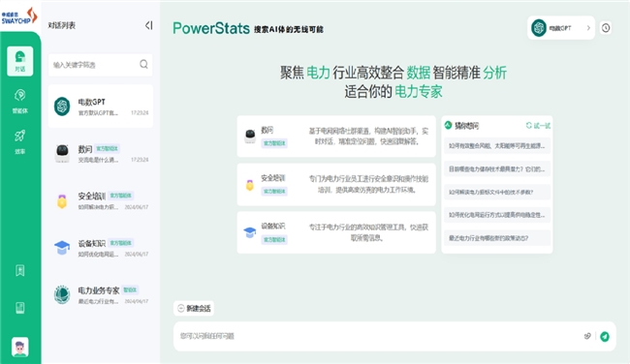630x364 pixels.
Task: Select the 设备知识 agent card
Action: [x=336, y=232]
